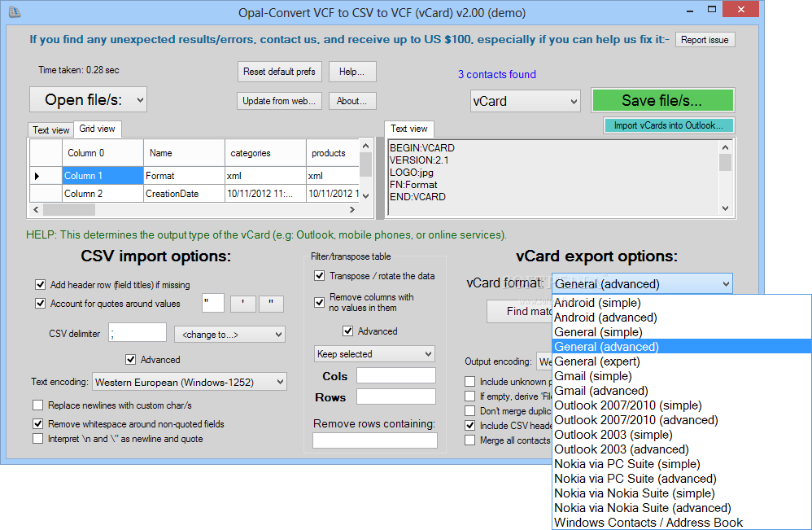Select the Grid view tab
This screenshot has height=530, width=812.
tap(98, 129)
